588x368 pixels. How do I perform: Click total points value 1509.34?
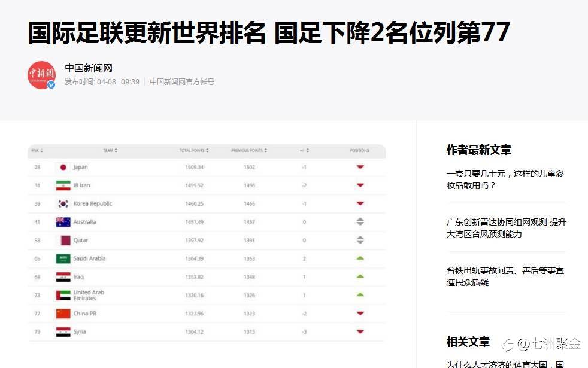point(194,167)
